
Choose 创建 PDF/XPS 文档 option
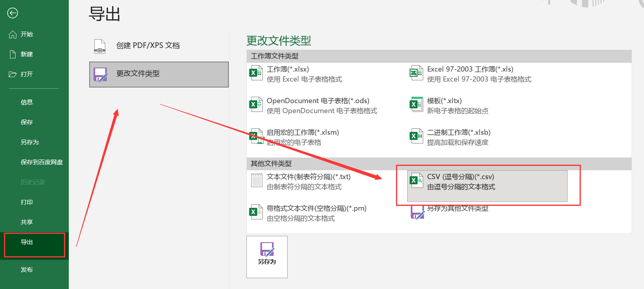pyautogui.click(x=159, y=46)
